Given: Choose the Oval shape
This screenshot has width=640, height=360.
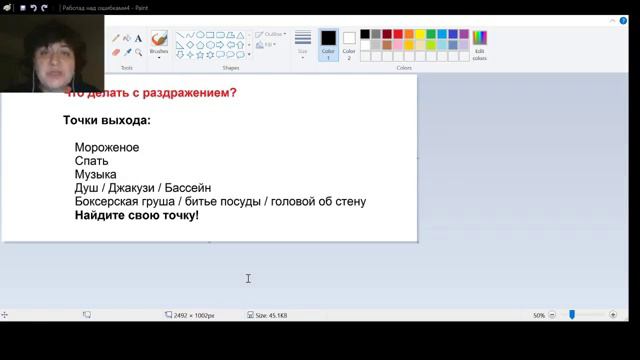Looking at the screenshot, I should point(200,35).
